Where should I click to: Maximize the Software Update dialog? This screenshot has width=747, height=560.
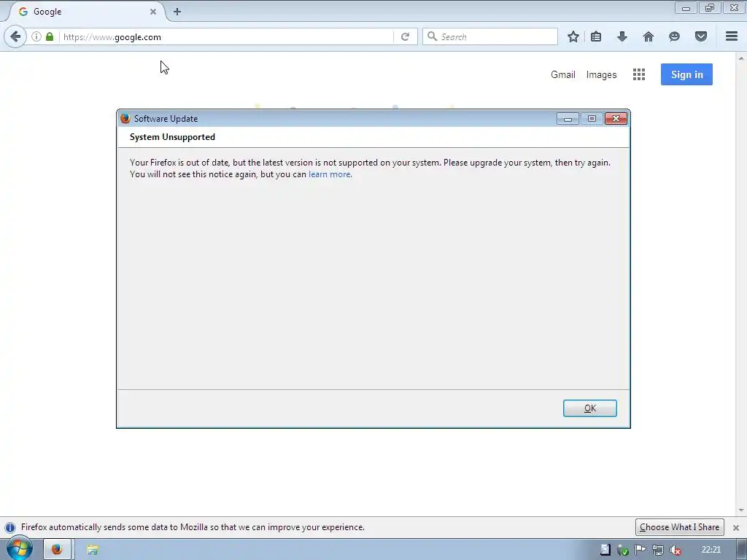click(592, 119)
